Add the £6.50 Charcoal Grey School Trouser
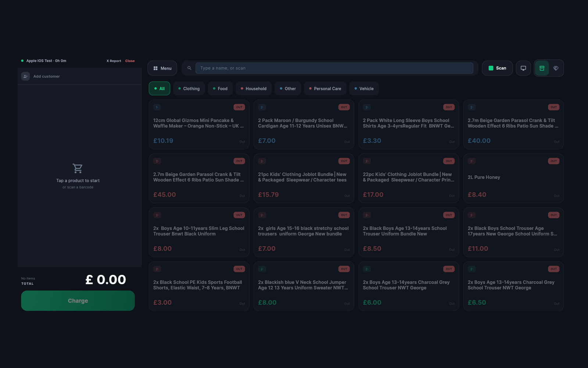The image size is (588, 368). 513,286
